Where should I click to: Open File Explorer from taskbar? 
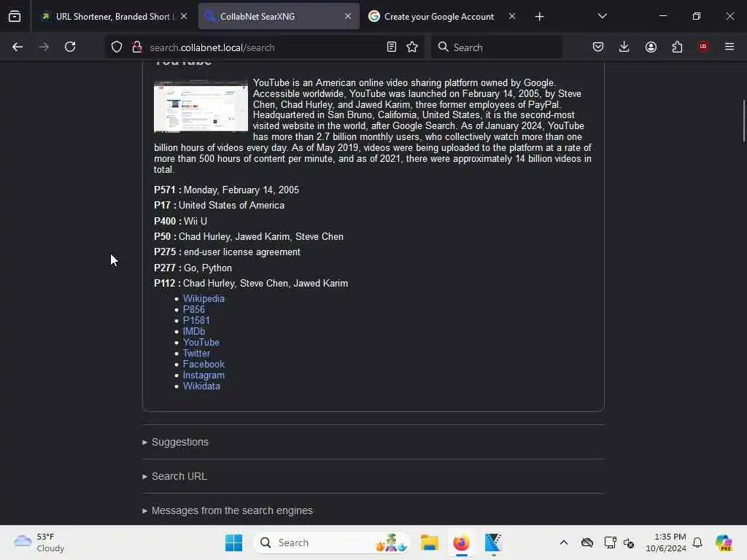pos(429,542)
